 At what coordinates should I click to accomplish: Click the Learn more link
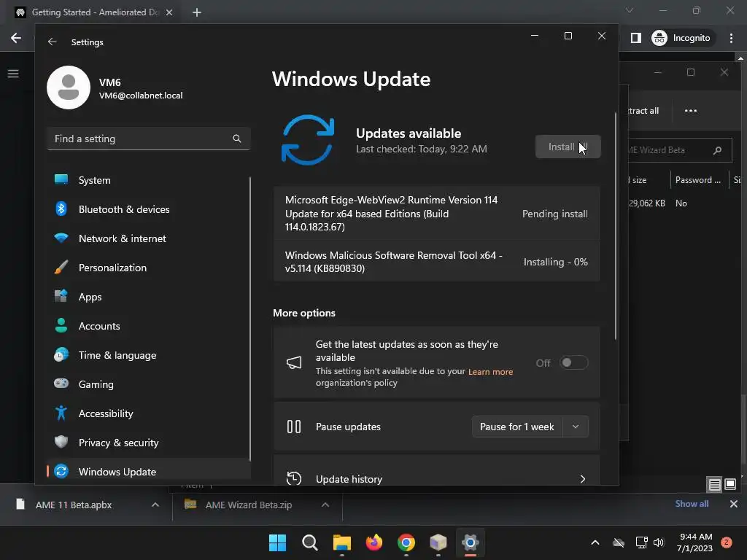(x=490, y=372)
